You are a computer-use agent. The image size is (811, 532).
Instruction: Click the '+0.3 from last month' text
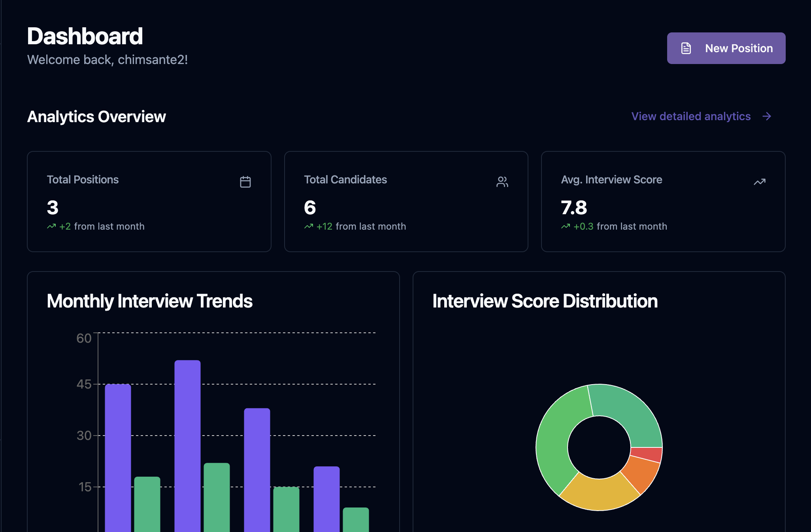point(621,226)
